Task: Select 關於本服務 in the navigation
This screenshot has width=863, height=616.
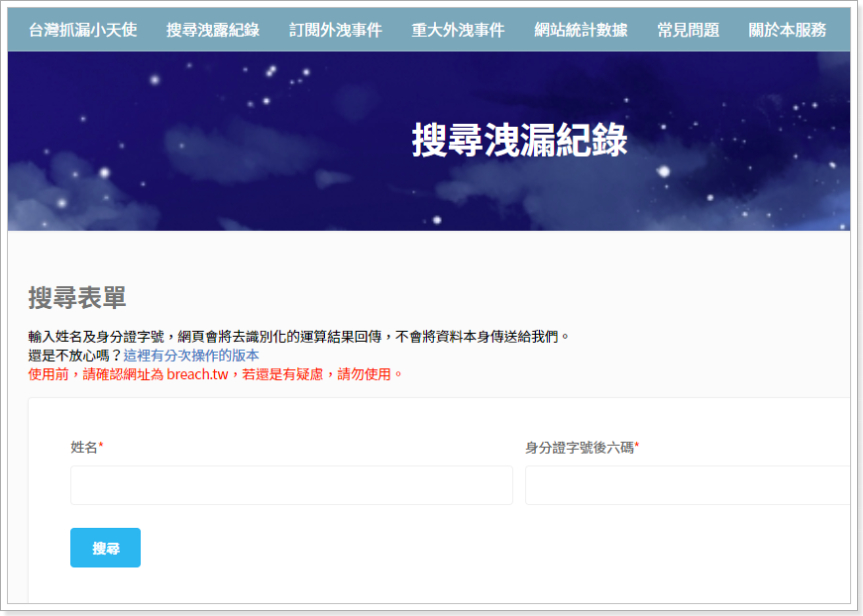Action: [x=787, y=30]
